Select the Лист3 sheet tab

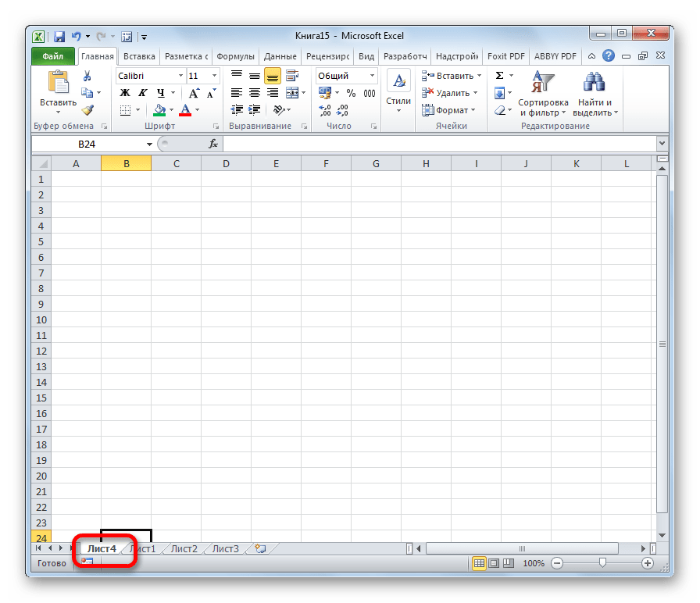[x=226, y=548]
